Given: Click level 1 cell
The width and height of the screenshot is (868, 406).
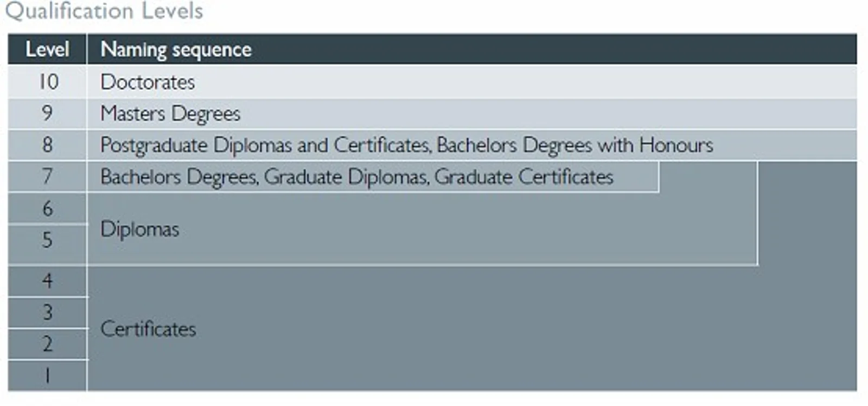Looking at the screenshot, I should (47, 375).
